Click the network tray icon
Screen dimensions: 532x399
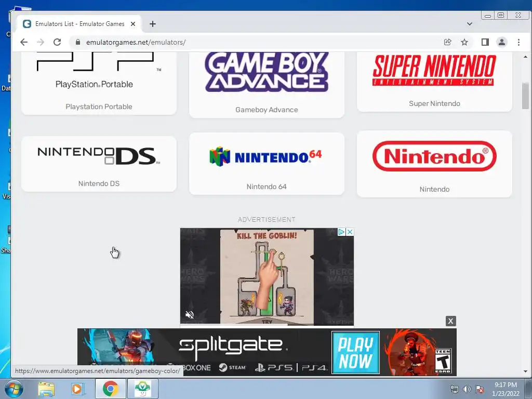click(454, 389)
